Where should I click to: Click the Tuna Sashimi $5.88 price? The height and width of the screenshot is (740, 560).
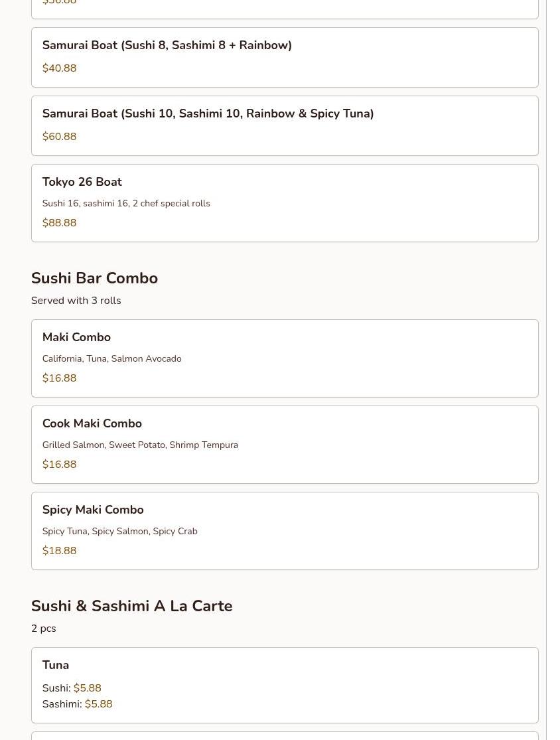pos(98,704)
